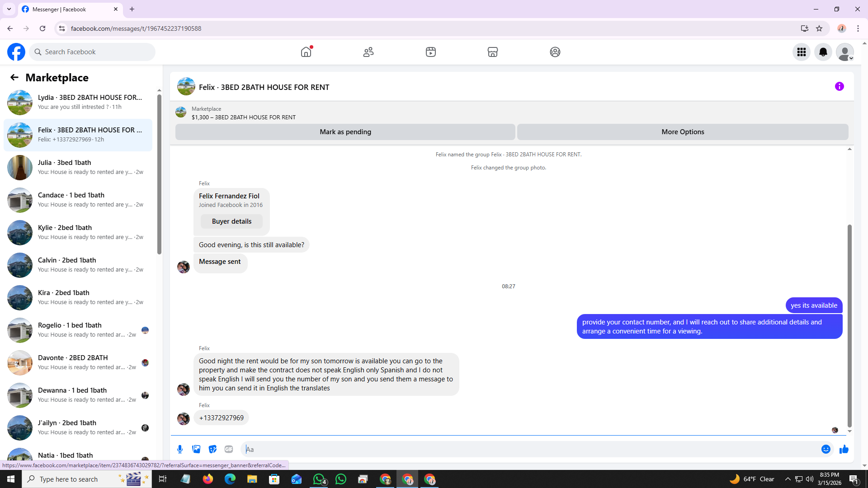This screenshot has height=488, width=868.
Task: Open Davonte 2BED 2BATH conversation
Action: click(x=78, y=362)
